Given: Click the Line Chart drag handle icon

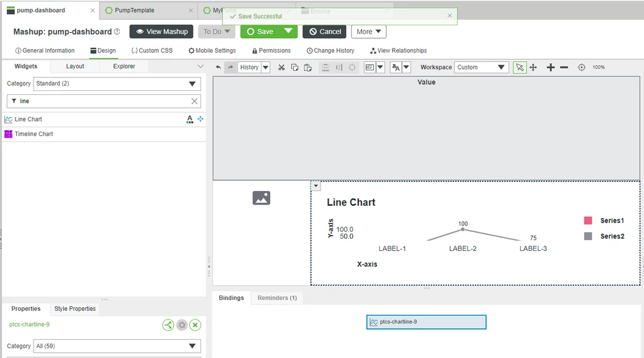Looking at the screenshot, I should (x=200, y=119).
